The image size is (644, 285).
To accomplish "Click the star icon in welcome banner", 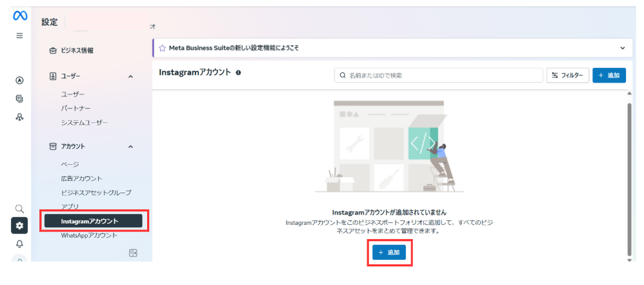I will click(162, 48).
